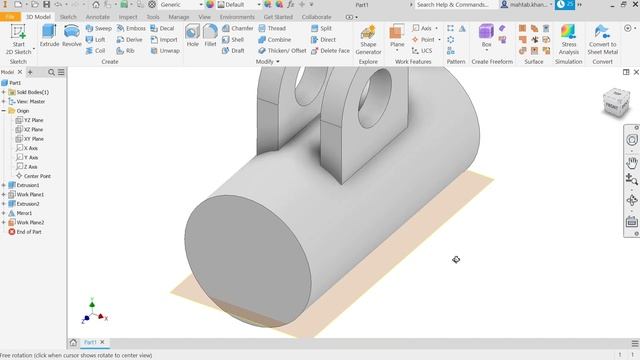Open the model browser menu options
Image resolution: width=640 pixels, height=360 pixels.
(61, 72)
